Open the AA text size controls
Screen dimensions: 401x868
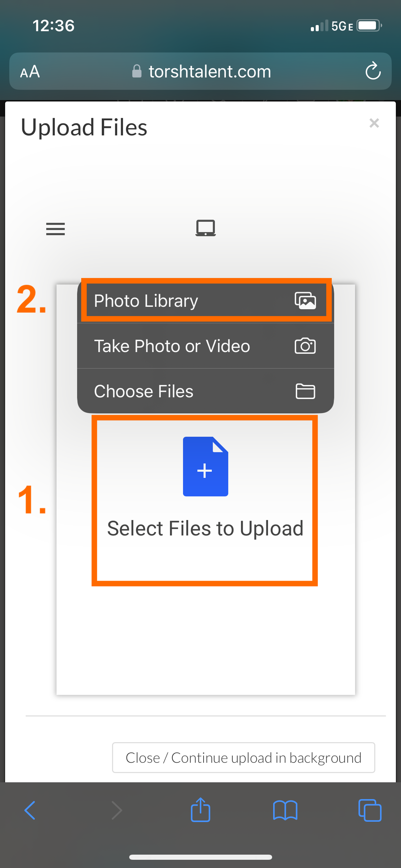pos(30,71)
